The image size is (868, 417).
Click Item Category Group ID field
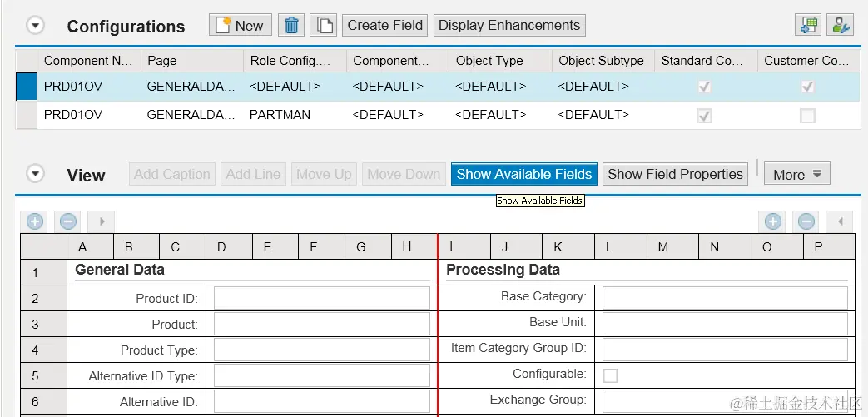725,350
